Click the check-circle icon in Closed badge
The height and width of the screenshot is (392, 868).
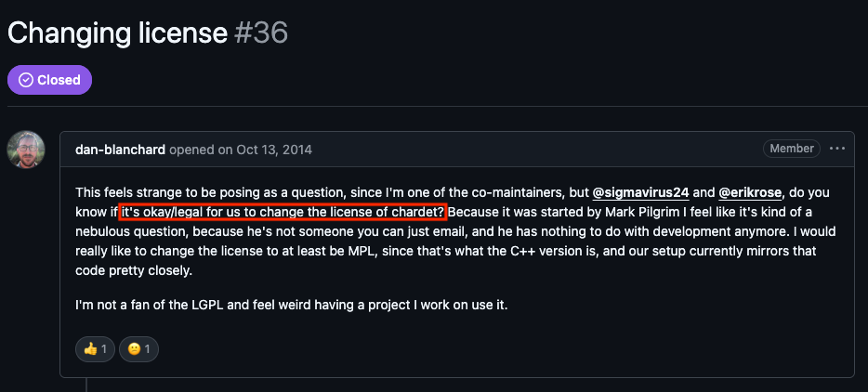point(25,80)
